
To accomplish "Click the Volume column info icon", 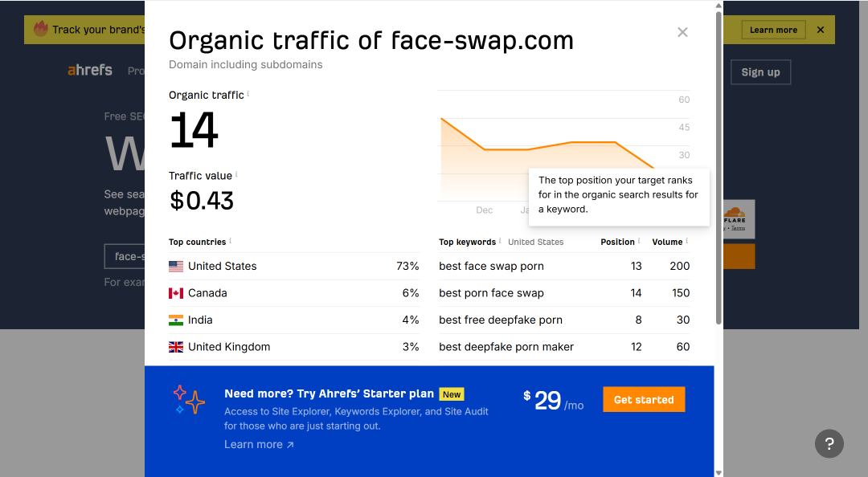I will pyautogui.click(x=687, y=241).
